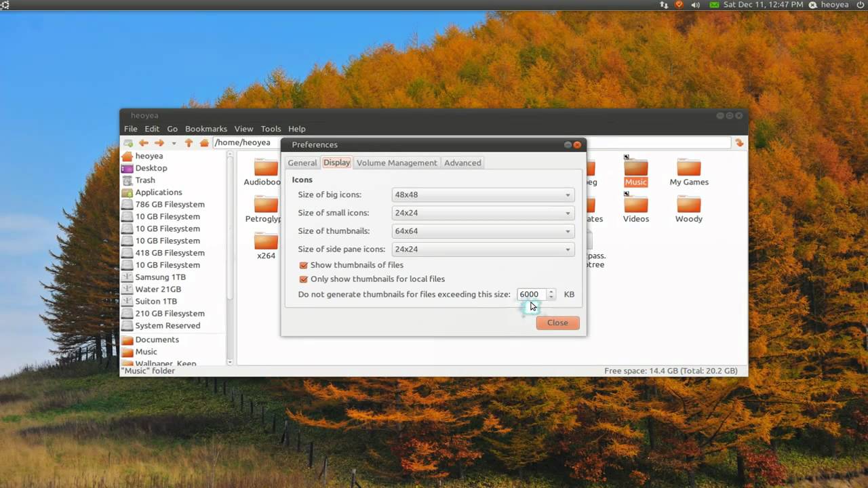Open the Help menu
The width and height of the screenshot is (868, 488).
[x=297, y=129]
